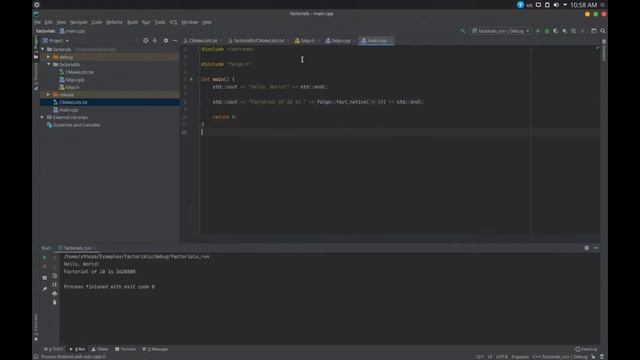640x360 pixels.
Task: Click the green Rerun icon in Run panel
Action: point(44,258)
